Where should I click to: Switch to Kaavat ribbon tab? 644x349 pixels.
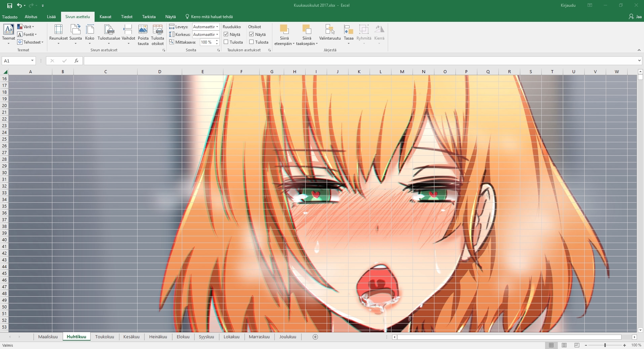[105, 17]
